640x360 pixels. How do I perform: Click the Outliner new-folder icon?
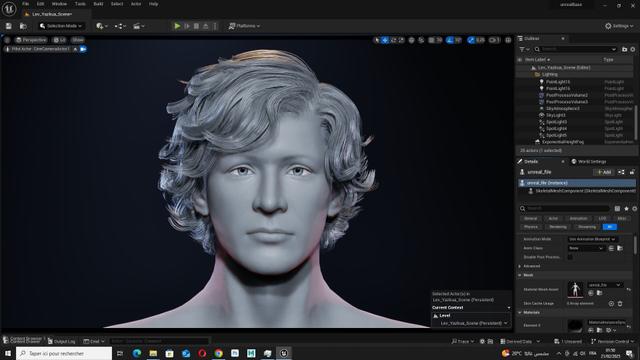point(624,49)
